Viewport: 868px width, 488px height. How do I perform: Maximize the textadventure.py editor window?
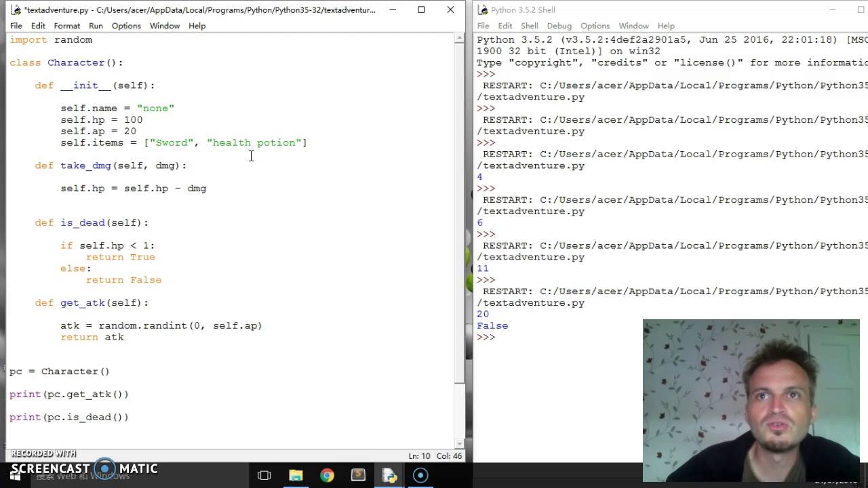(x=421, y=9)
